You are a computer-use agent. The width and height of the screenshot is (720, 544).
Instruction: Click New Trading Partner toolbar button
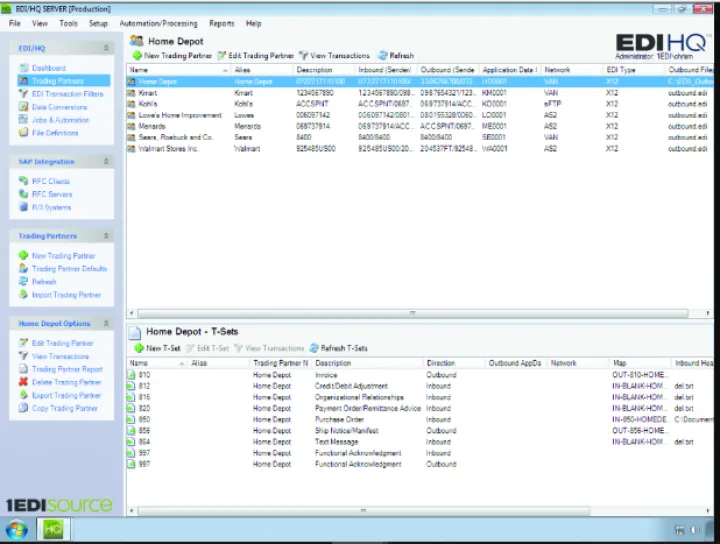(x=173, y=56)
